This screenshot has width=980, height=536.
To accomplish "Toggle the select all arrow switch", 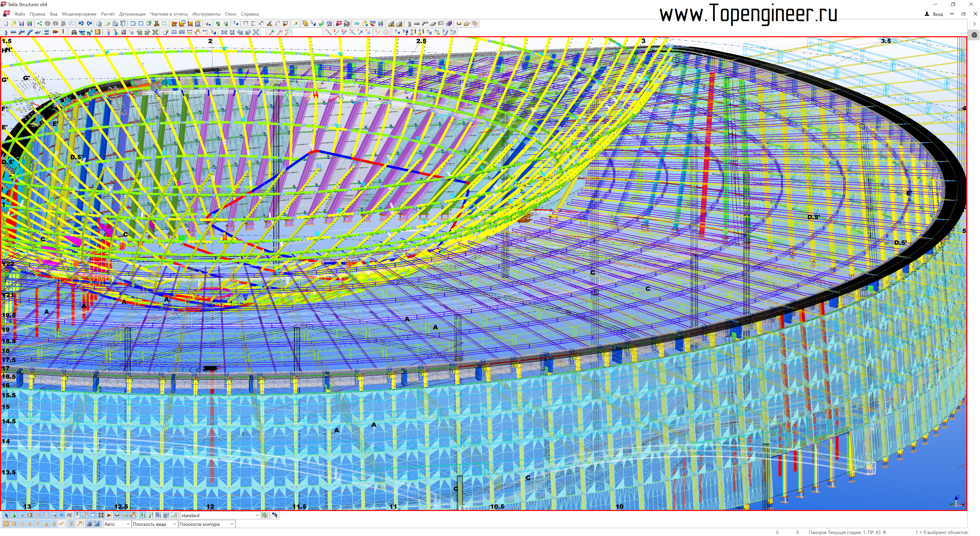I will coord(6,516).
